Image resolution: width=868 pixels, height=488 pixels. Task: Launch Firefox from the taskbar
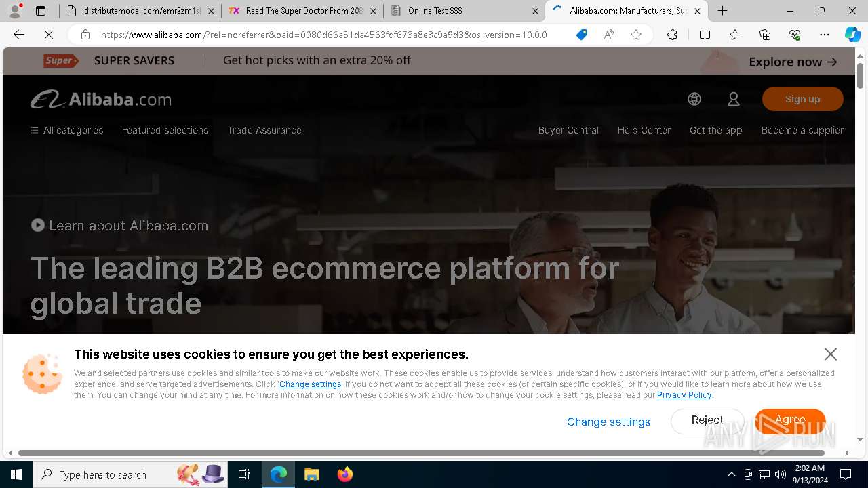[344, 474]
